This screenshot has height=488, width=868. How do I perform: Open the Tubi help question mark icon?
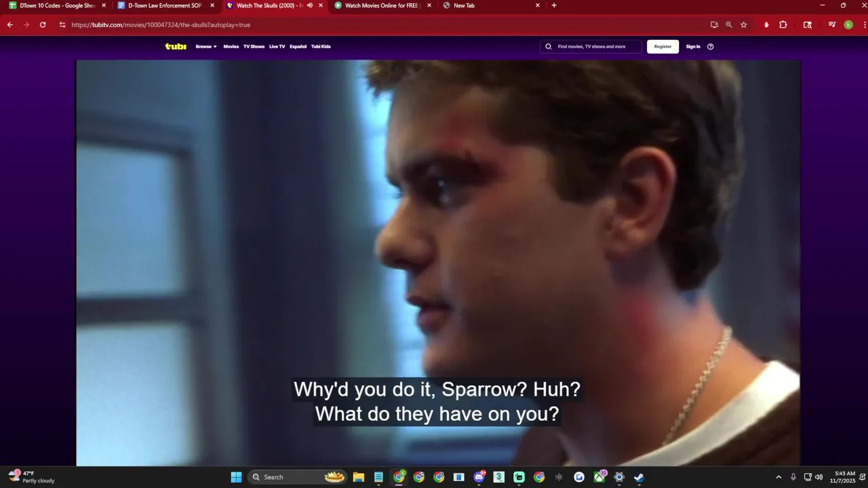[x=710, y=47]
